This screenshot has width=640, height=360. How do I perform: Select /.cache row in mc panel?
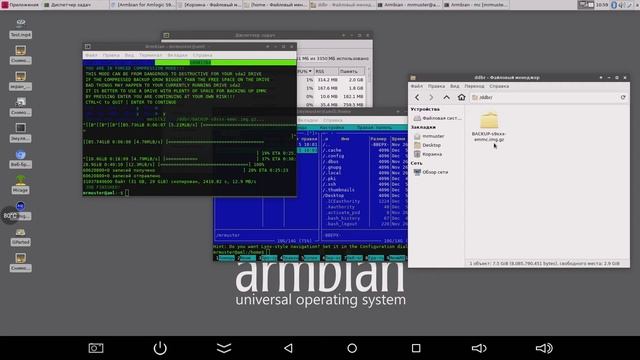point(364,150)
